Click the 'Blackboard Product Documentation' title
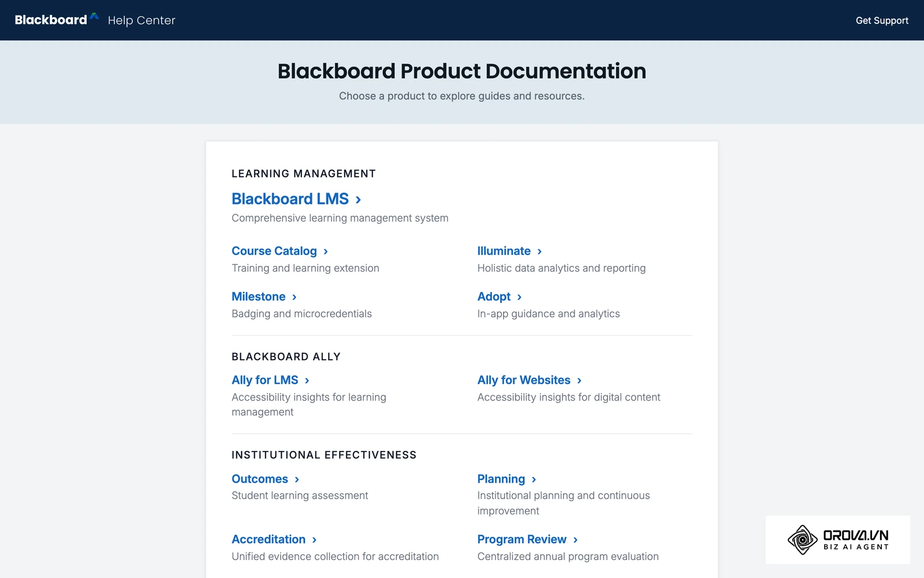This screenshot has width=924, height=578. [x=462, y=71]
